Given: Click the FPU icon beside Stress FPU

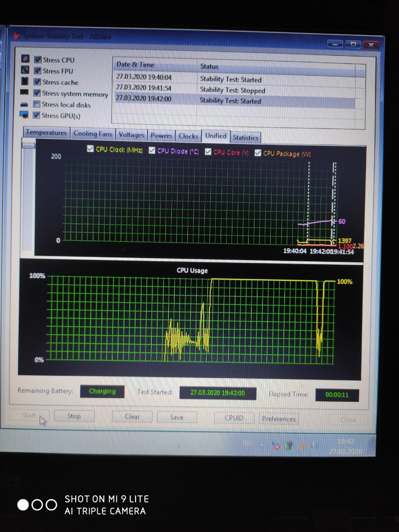Looking at the screenshot, I should 25,70.
